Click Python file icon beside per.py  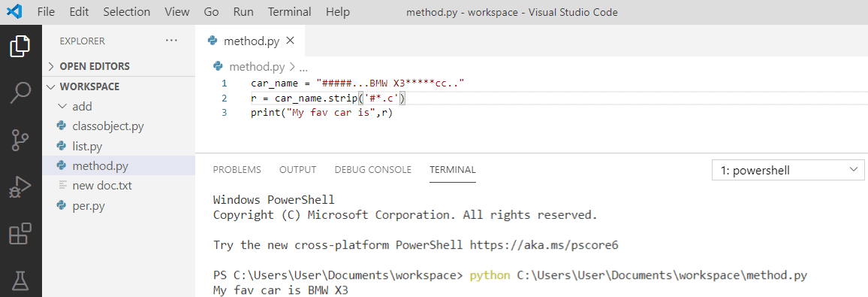click(62, 206)
